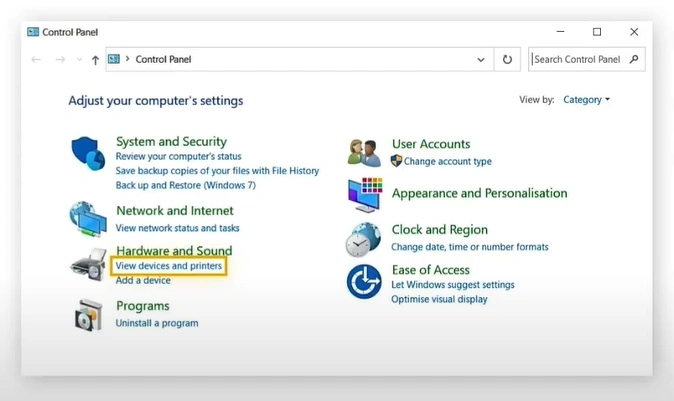The height and width of the screenshot is (401, 674).
Task: Select Change date, time or number formats
Action: click(x=469, y=247)
